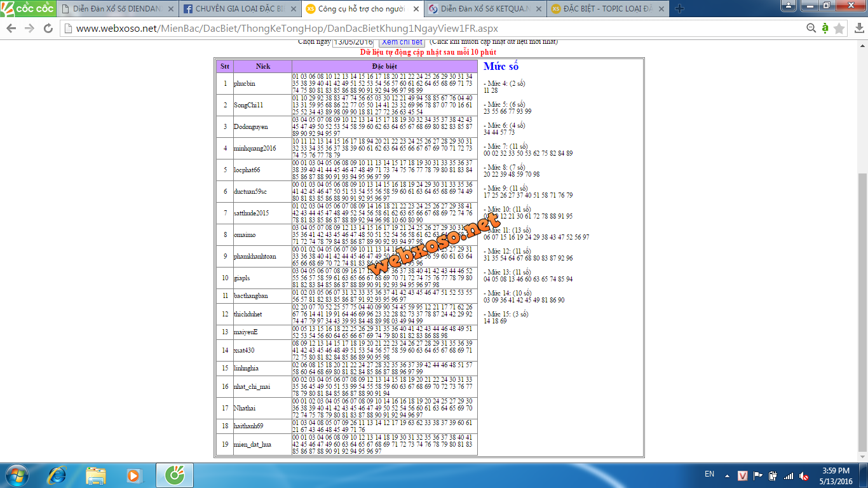This screenshot has width=868, height=488.
Task: Select nick 'xsat430' in the table
Action: click(243, 350)
